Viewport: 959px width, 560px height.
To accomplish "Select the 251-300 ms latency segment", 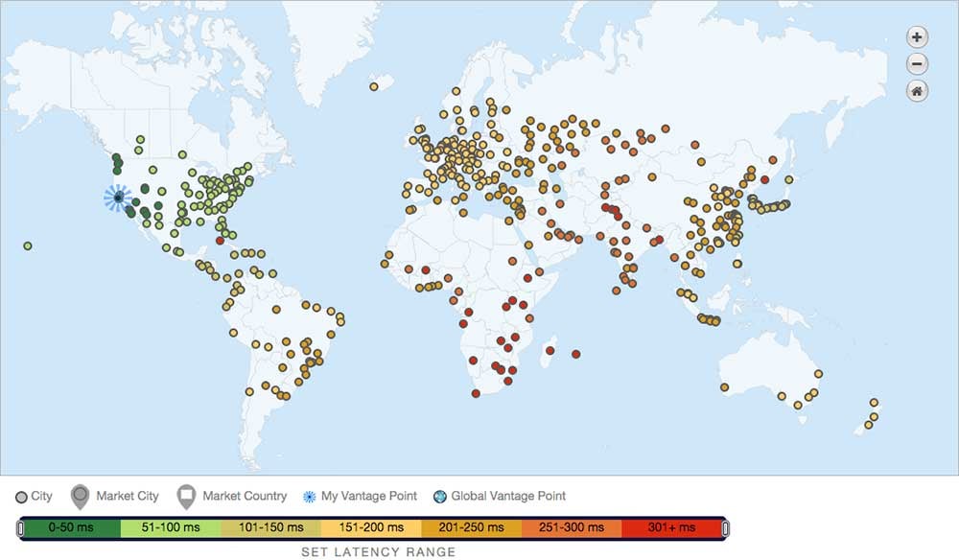I will click(x=572, y=527).
